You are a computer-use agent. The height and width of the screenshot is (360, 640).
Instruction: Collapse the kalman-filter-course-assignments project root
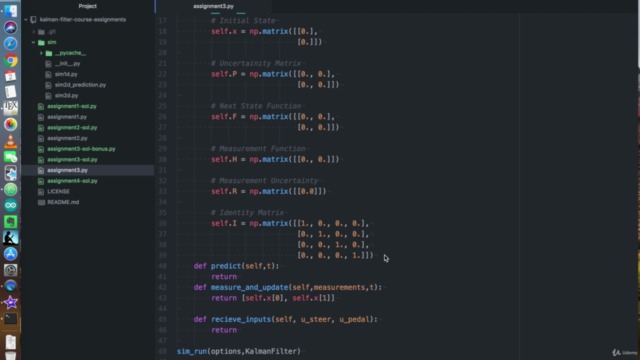[26, 20]
